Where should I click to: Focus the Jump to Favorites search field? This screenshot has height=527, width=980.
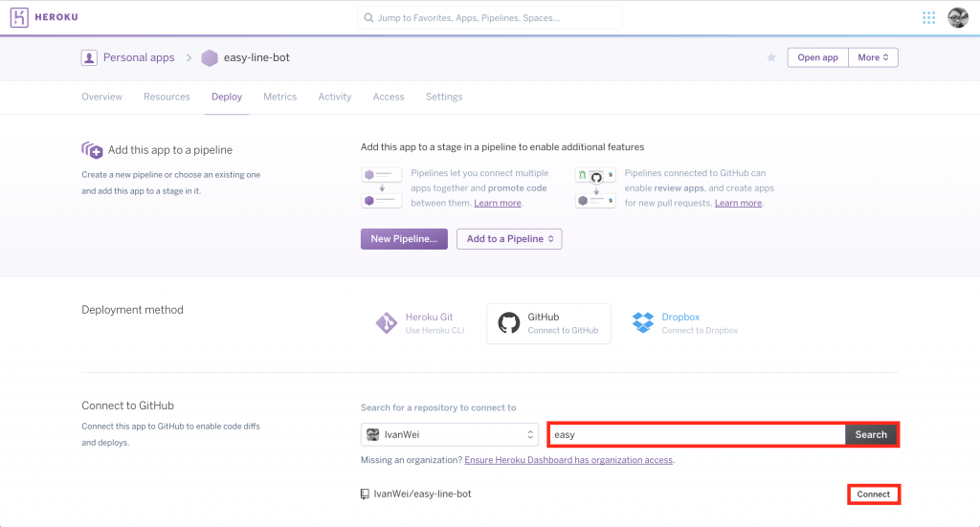coord(490,17)
